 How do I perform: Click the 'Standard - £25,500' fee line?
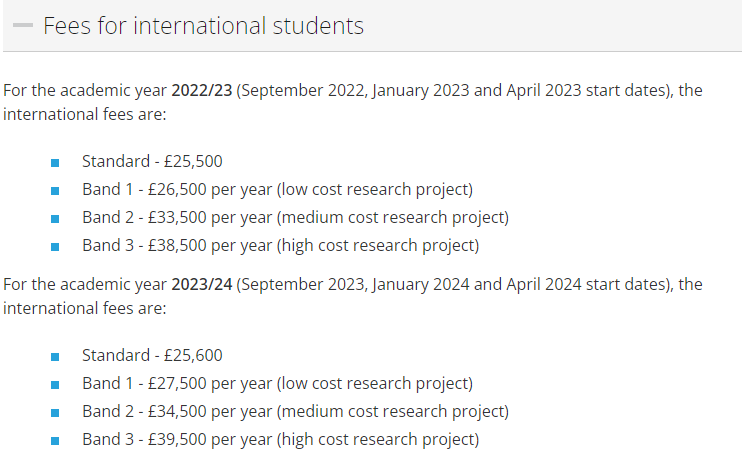click(x=152, y=162)
